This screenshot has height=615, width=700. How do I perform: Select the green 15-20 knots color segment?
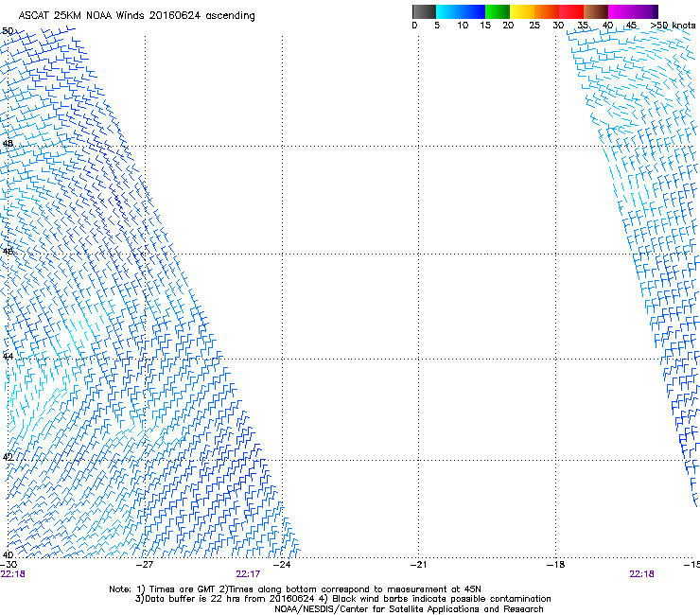(x=498, y=11)
